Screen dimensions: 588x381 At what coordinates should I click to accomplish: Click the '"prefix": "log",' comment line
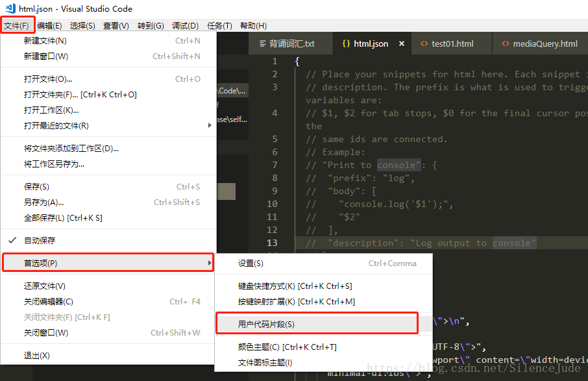tap(360, 178)
